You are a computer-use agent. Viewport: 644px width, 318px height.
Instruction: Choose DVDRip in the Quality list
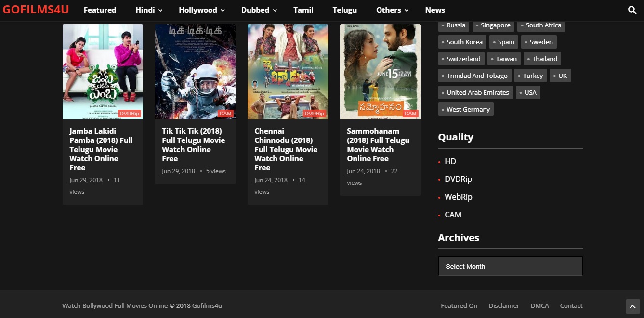(x=458, y=179)
